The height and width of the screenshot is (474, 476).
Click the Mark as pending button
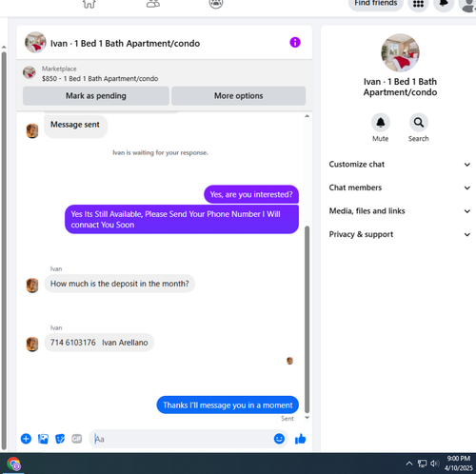pos(96,96)
